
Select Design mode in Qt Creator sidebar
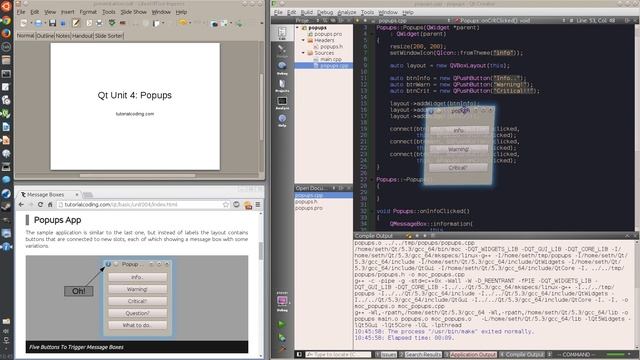(282, 50)
